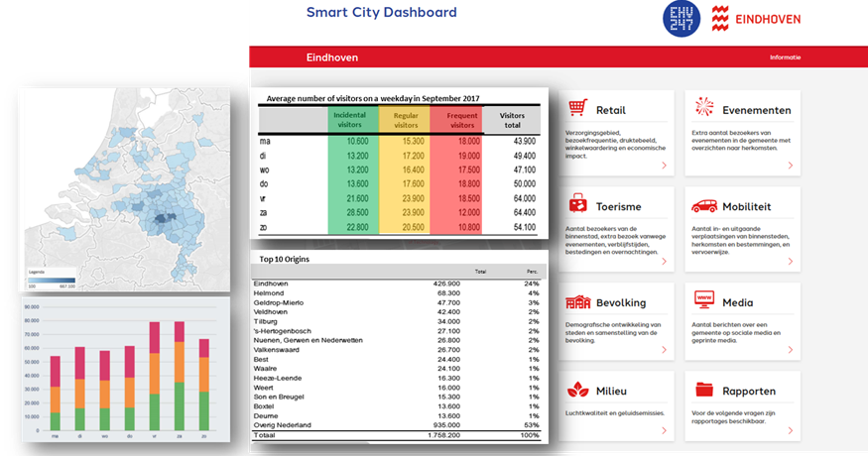Expand the Evenementen card chevron

click(x=791, y=166)
